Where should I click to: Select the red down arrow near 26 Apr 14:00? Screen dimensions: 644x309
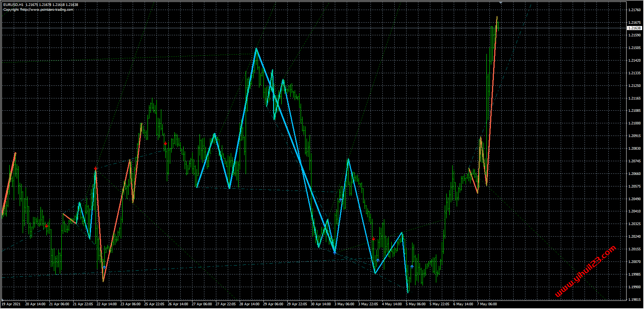coord(165,143)
